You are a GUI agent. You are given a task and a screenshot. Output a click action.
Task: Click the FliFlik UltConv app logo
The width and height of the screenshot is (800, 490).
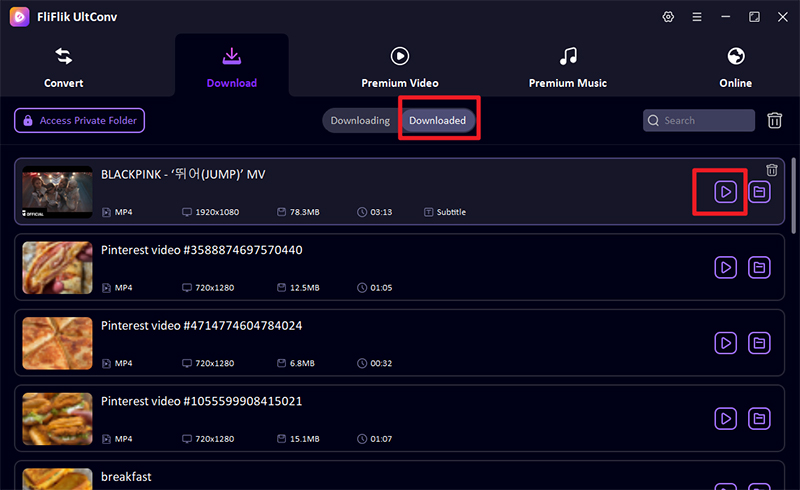[19, 17]
